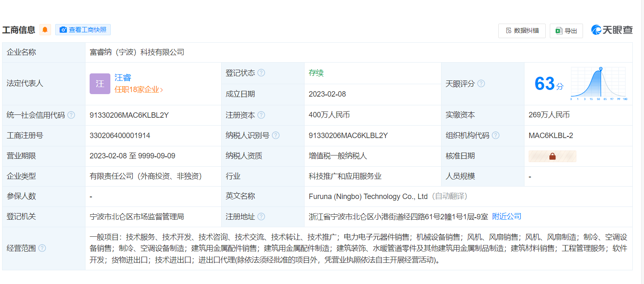Click help icon beside 天眼评分
Screen dimensions: 644x284
(x=481, y=83)
